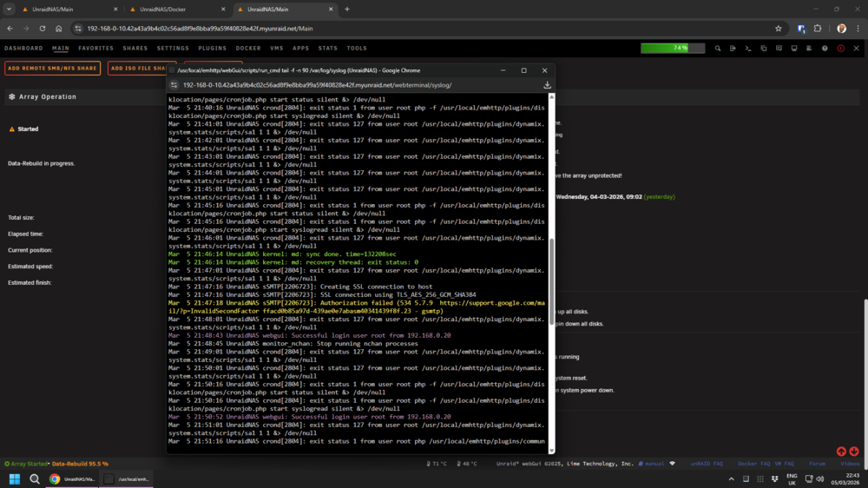
Task: Open the Windows Start menu
Action: 15,479
